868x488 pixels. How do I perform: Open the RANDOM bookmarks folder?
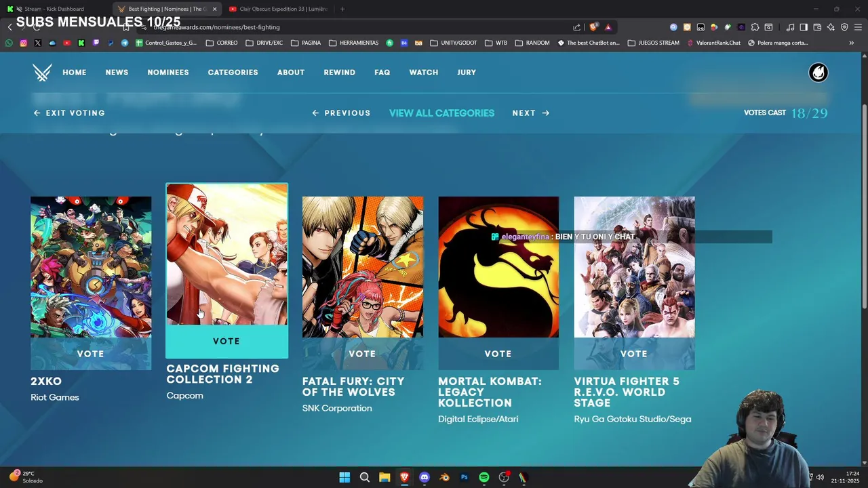point(532,43)
